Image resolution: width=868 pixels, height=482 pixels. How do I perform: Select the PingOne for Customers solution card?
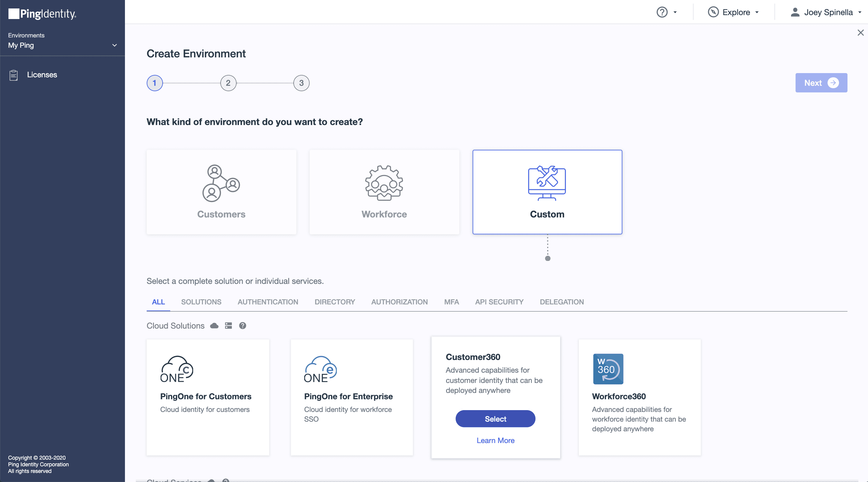[x=208, y=397]
